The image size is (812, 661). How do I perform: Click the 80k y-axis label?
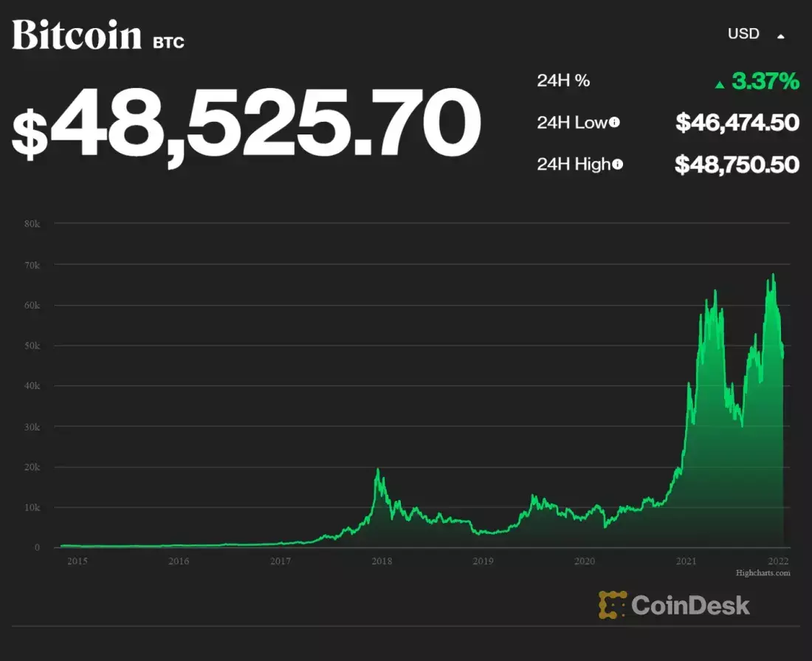[x=32, y=224]
